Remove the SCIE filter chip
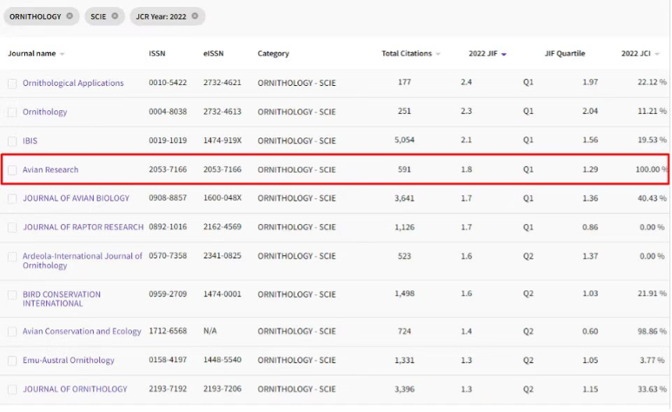This screenshot has height=412, width=672. point(114,16)
